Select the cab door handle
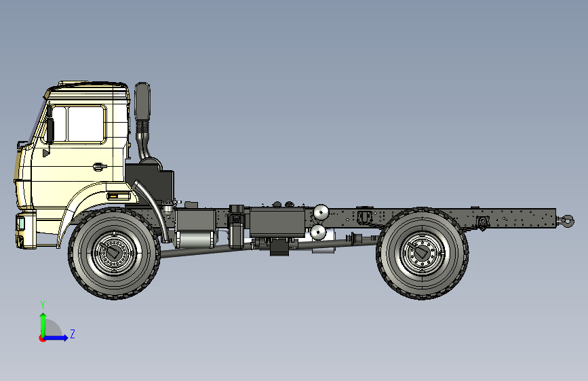Screen dimensions: 588x381 pyautogui.click(x=100, y=167)
